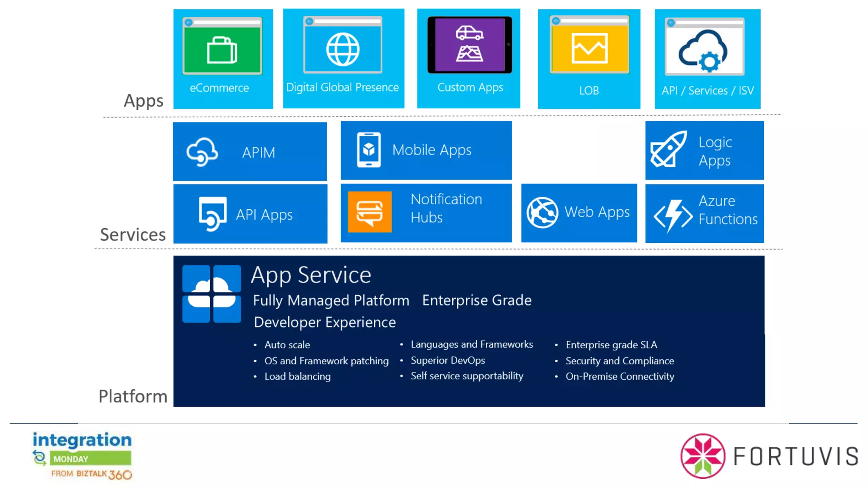Screen dimensions: 868x488
Task: Click the App Service cloud window logo
Action: 211,294
